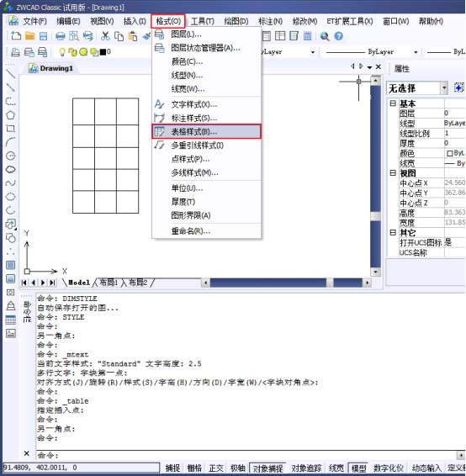Open Print Preview icon

click(74, 36)
